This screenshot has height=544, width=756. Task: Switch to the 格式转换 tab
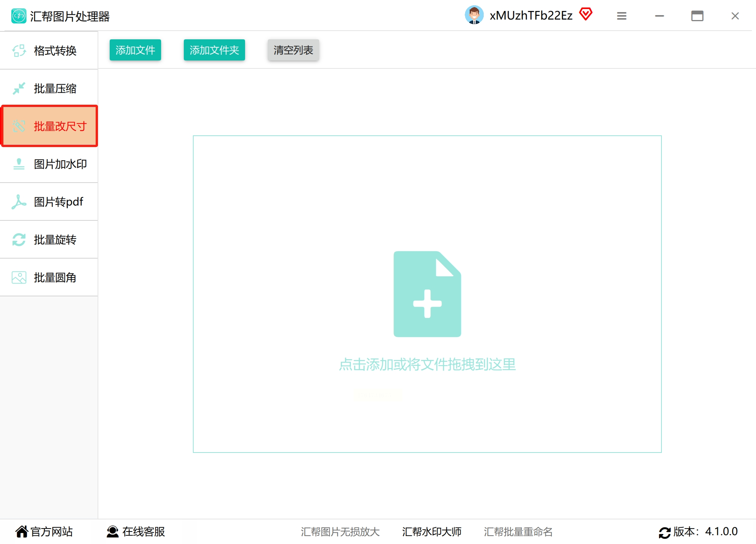(x=55, y=51)
